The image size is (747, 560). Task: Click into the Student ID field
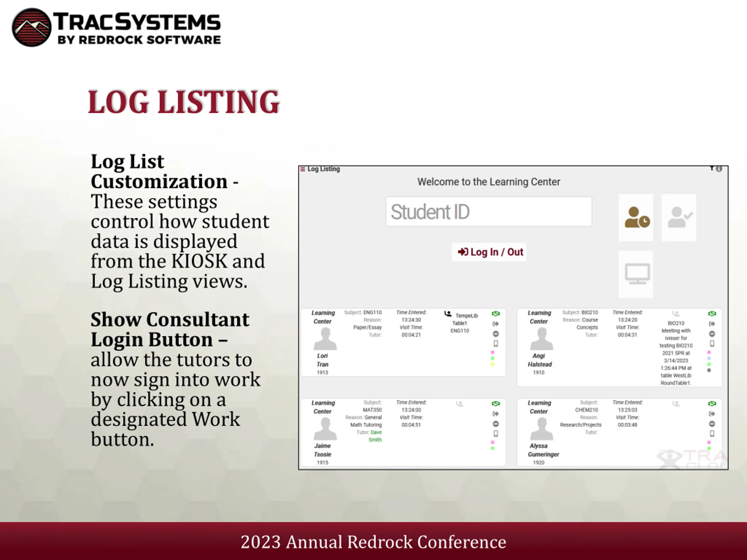[x=489, y=212]
